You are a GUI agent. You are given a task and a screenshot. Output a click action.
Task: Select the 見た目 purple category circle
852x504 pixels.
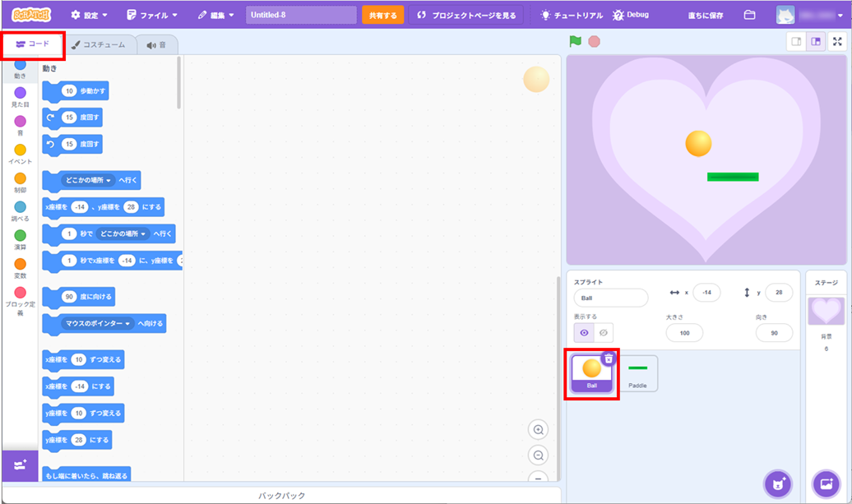point(20,93)
